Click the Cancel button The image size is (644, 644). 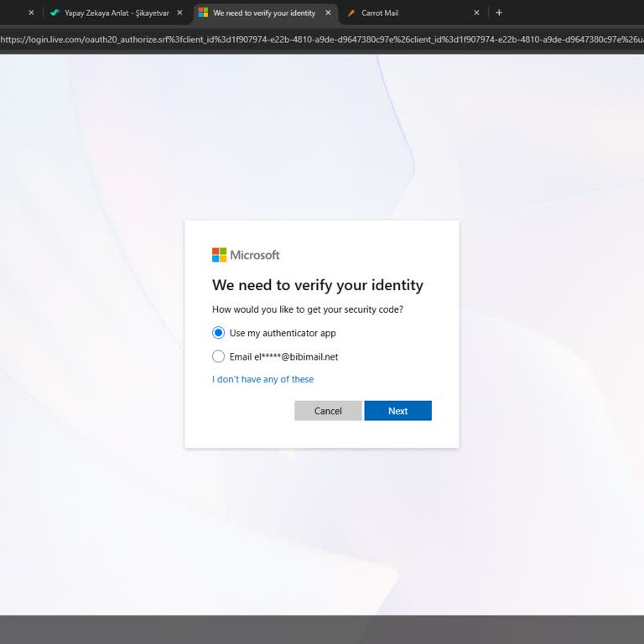click(x=328, y=411)
